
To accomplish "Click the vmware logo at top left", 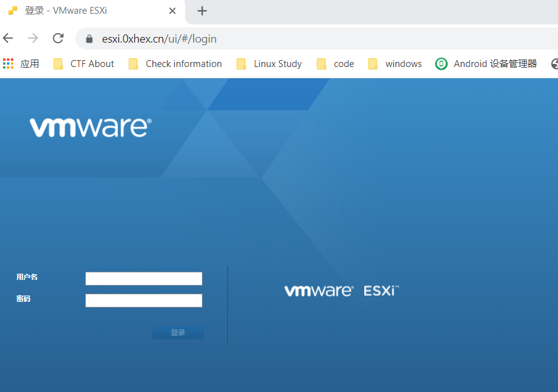I will [x=90, y=127].
